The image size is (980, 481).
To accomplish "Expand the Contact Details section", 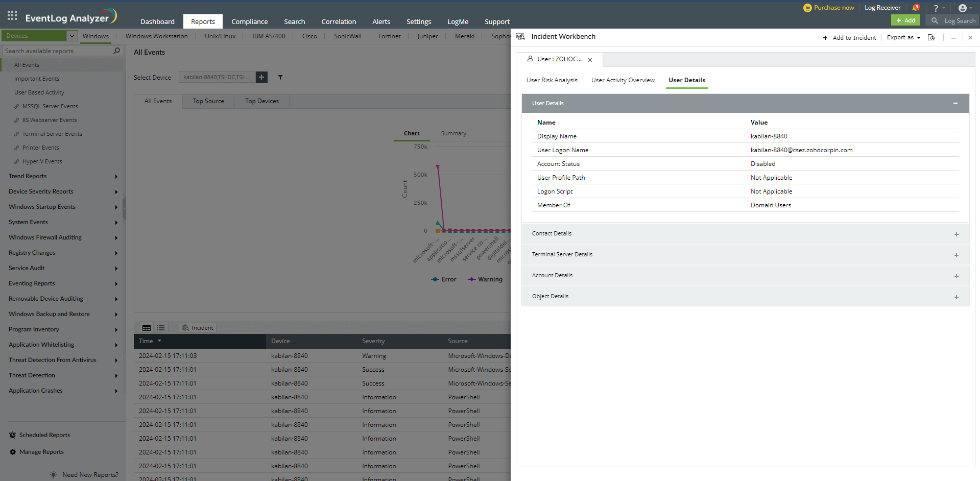I will point(957,234).
